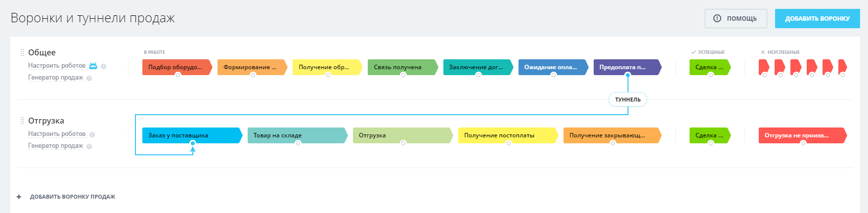Select the Ожидание опла... stage

click(553, 67)
